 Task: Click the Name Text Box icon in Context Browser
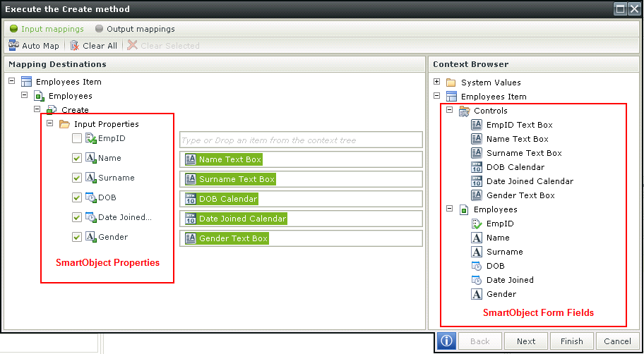[477, 139]
